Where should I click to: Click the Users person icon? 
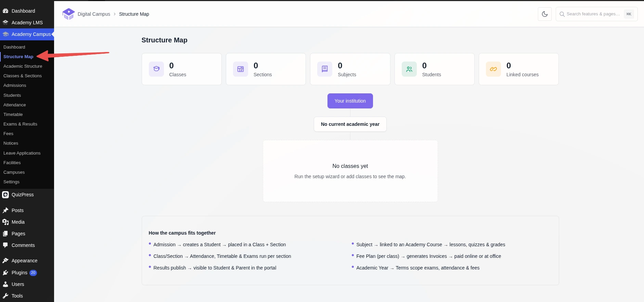point(5,284)
